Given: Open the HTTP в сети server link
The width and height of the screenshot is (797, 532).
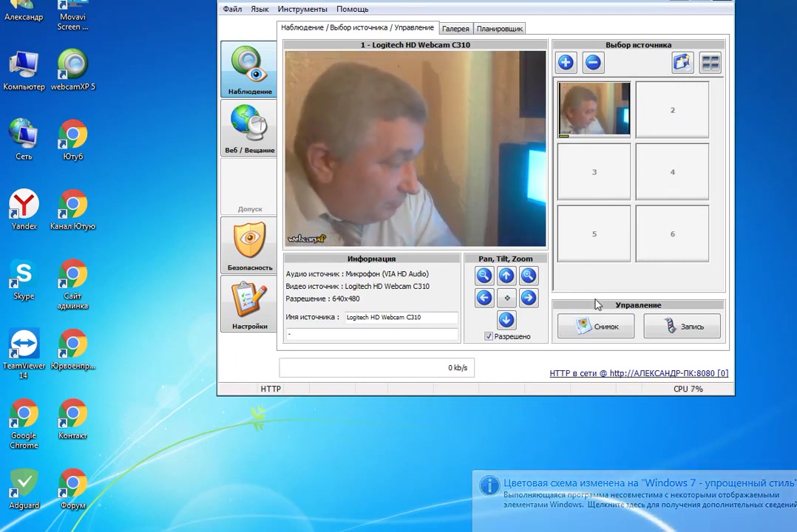Looking at the screenshot, I should [639, 373].
